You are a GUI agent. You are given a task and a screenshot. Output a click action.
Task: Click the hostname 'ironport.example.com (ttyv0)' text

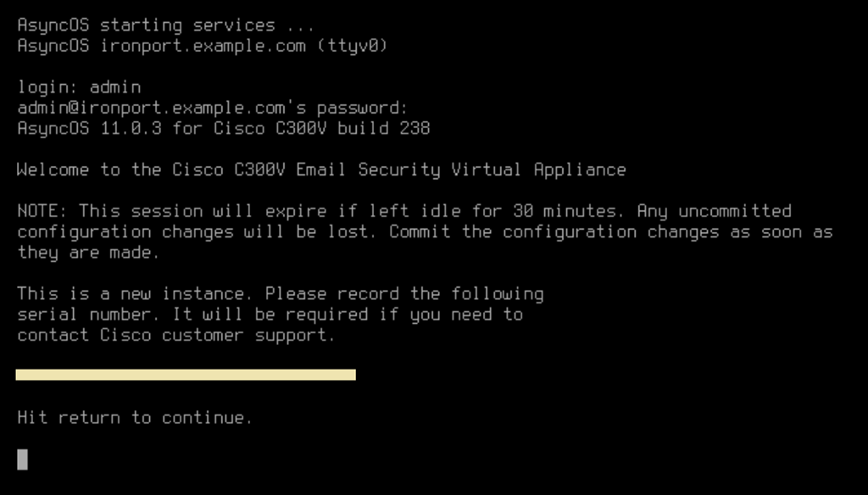pos(243,46)
